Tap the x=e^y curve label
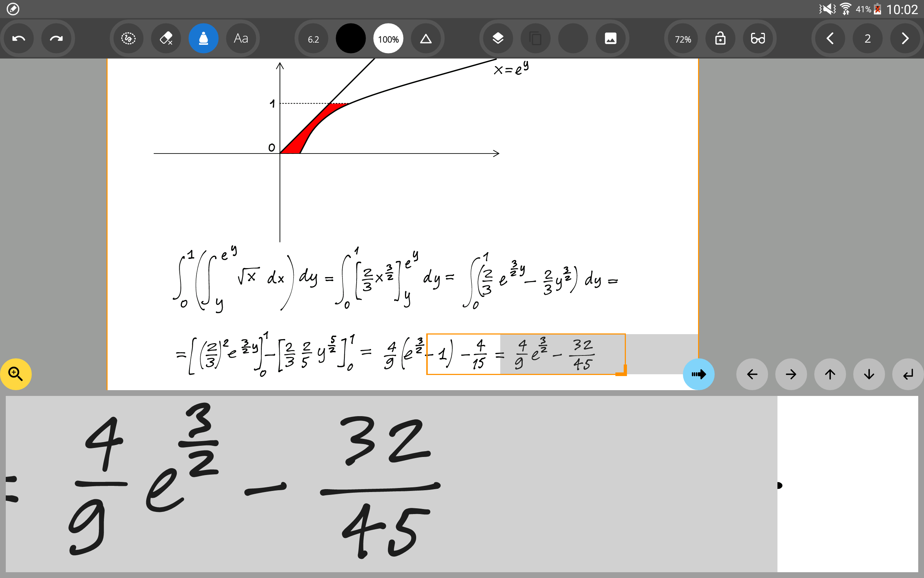 click(x=511, y=68)
